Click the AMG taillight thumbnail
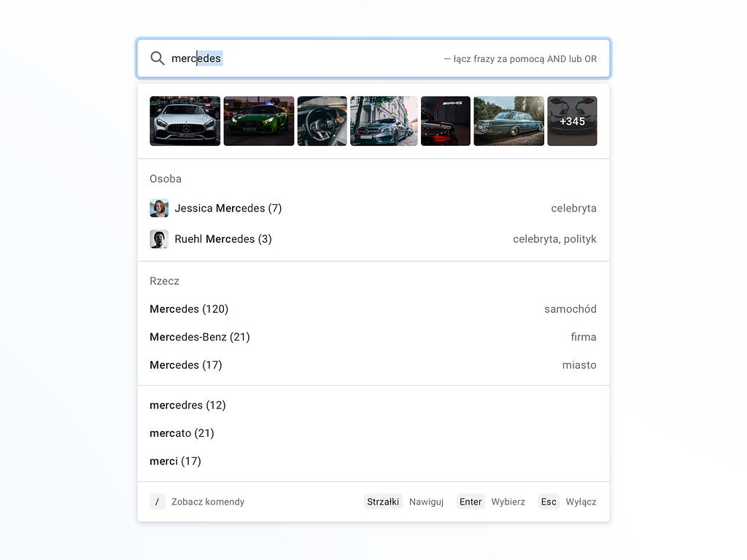Image resolution: width=747 pixels, height=560 pixels. click(445, 121)
